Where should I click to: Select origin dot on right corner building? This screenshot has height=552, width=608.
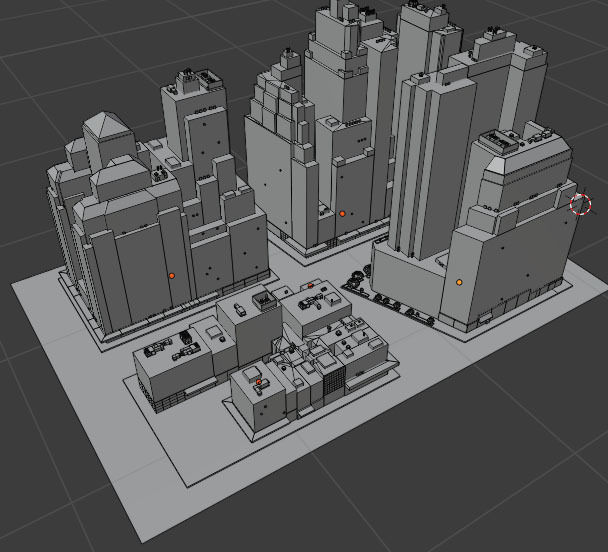click(459, 282)
